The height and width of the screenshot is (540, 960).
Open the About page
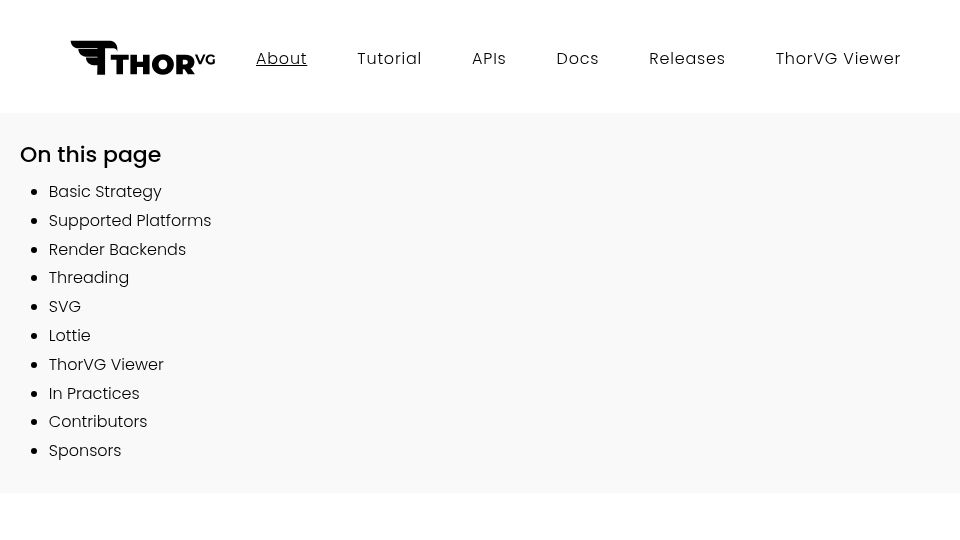click(x=282, y=58)
